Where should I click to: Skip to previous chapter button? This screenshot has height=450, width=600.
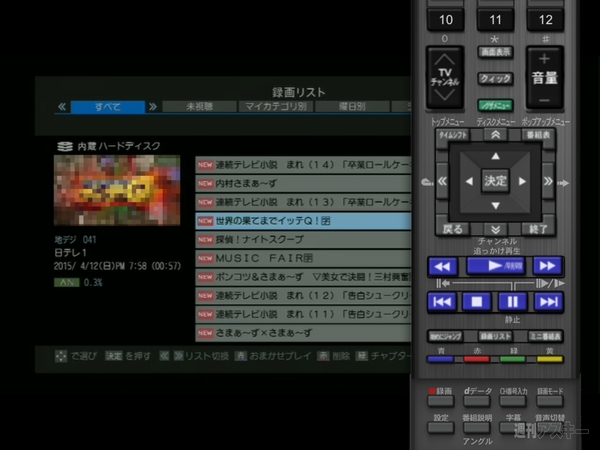442,302
